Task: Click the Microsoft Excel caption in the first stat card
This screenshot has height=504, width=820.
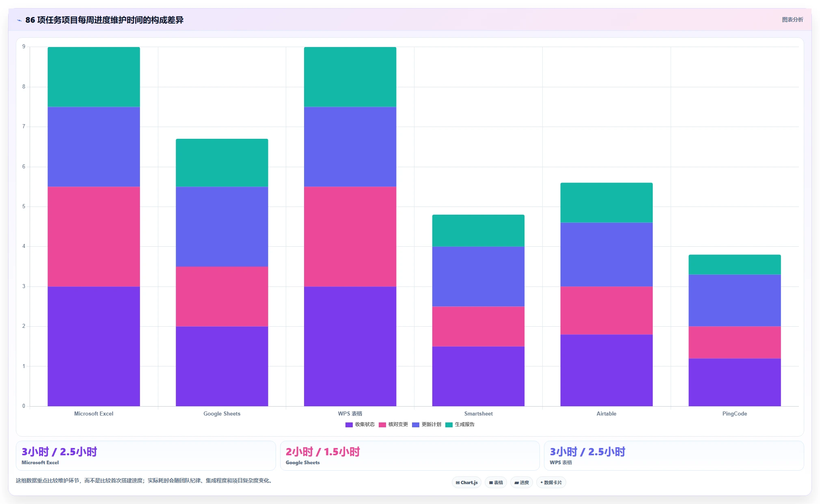Action: (40, 463)
